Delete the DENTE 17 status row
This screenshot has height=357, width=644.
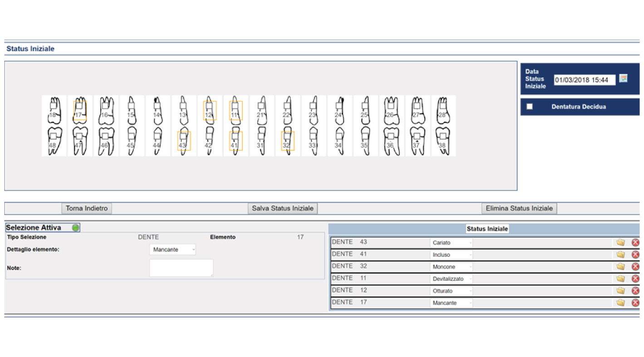point(635,303)
